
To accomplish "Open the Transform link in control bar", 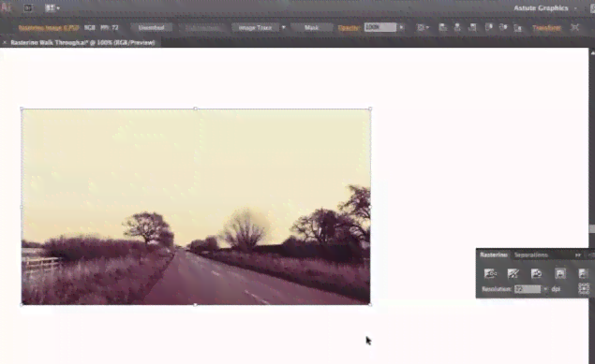I will [546, 28].
